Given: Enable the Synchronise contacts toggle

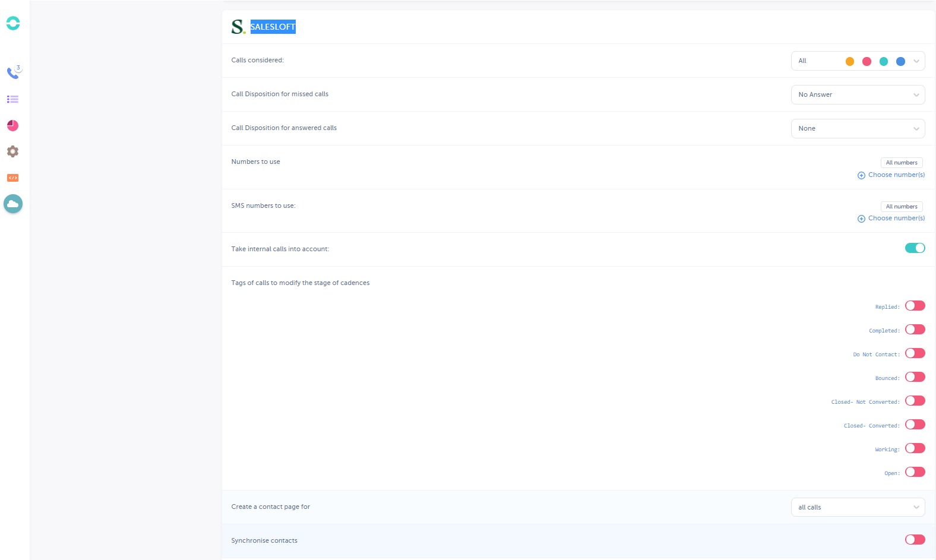Looking at the screenshot, I should click(x=915, y=539).
